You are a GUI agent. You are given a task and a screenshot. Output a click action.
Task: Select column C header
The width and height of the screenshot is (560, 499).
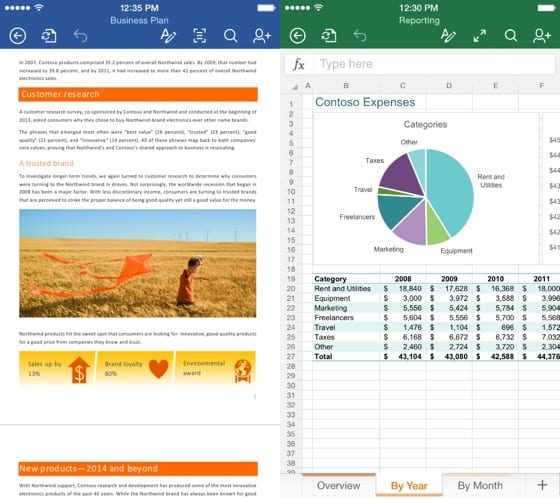[x=402, y=86]
